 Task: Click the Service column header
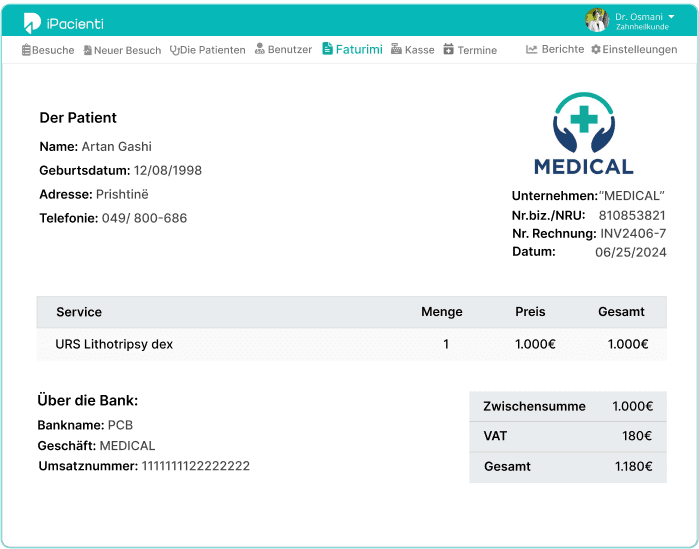[79, 312]
